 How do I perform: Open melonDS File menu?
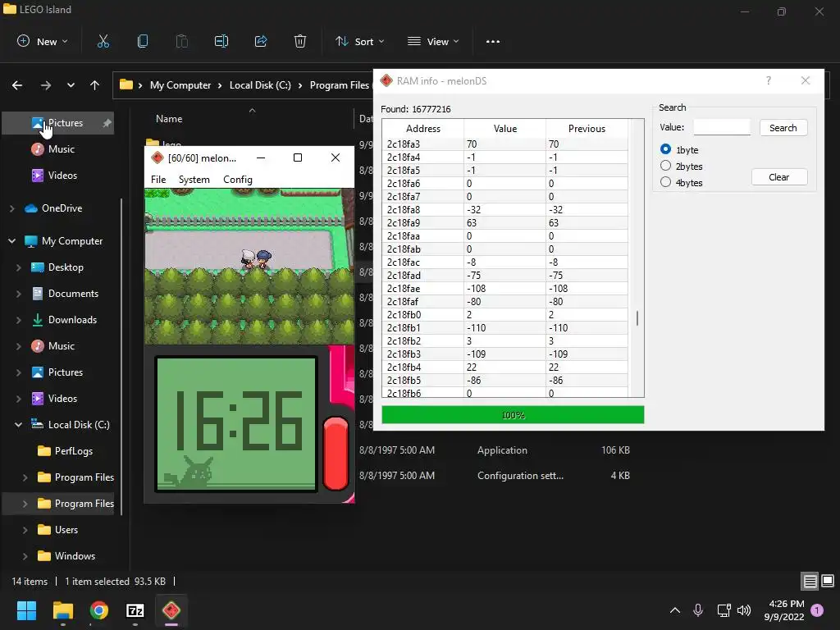click(158, 180)
